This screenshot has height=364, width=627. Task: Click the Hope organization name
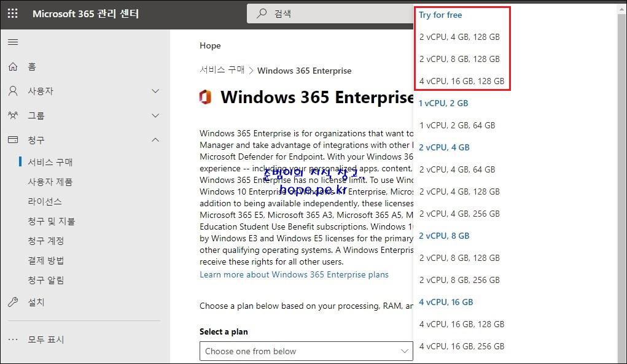(x=210, y=45)
